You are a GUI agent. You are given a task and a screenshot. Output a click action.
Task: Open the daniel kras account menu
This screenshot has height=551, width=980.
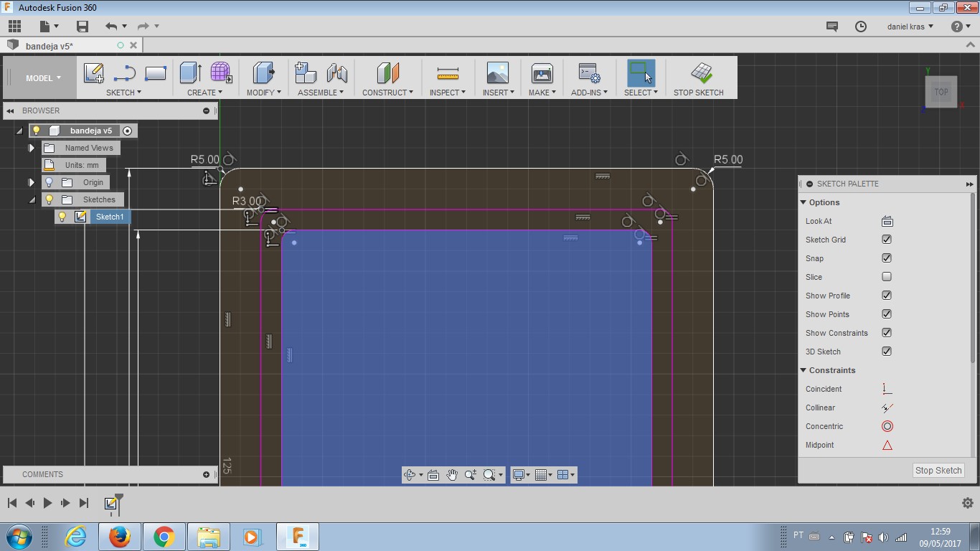[x=910, y=27]
